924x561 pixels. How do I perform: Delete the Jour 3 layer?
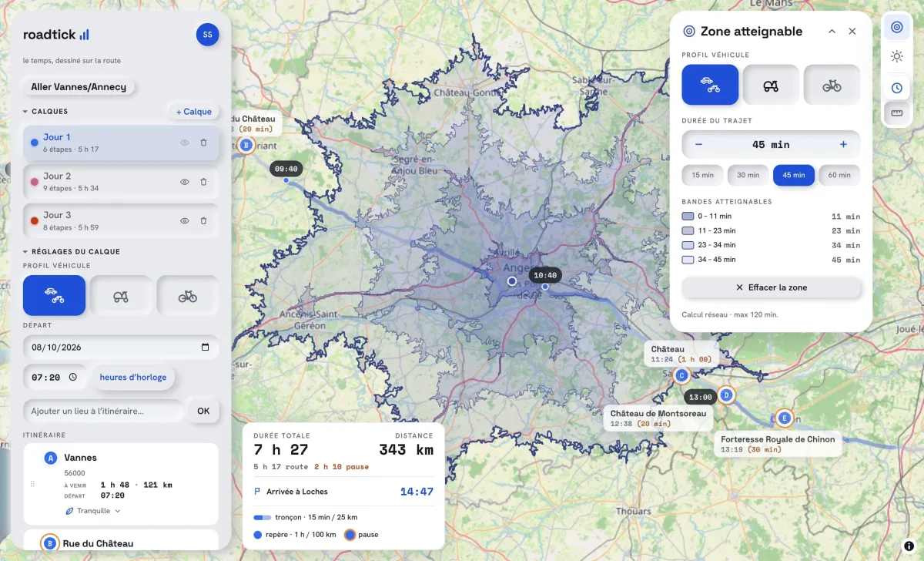[x=203, y=220]
